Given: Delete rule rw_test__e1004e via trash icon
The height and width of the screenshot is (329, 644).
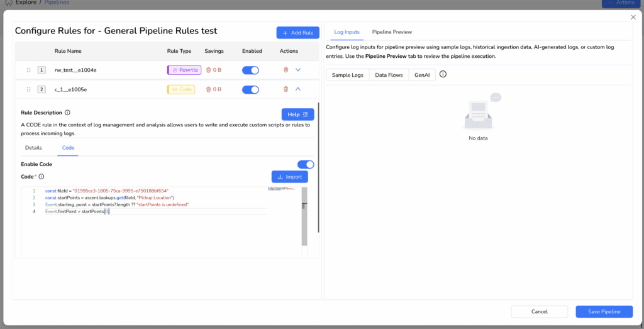Looking at the screenshot, I should pyautogui.click(x=286, y=70).
